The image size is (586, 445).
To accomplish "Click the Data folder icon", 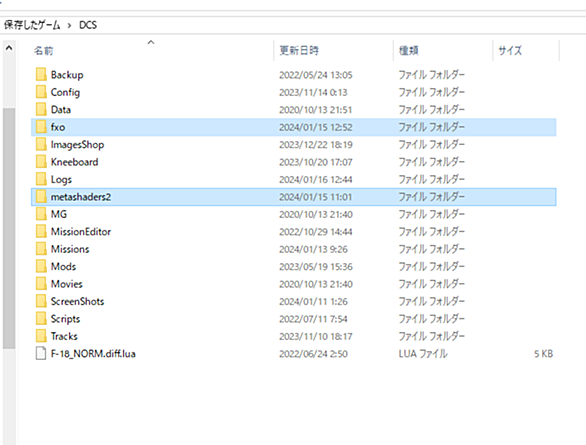I will [x=41, y=109].
